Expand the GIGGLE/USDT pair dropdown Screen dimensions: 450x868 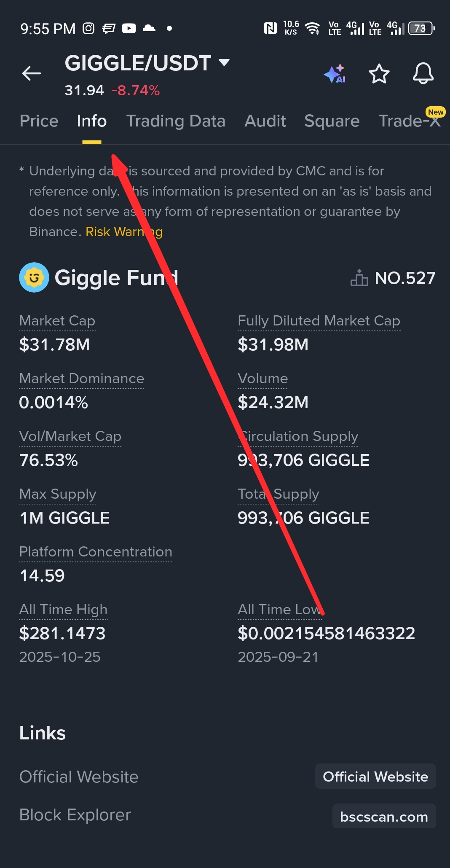click(224, 63)
